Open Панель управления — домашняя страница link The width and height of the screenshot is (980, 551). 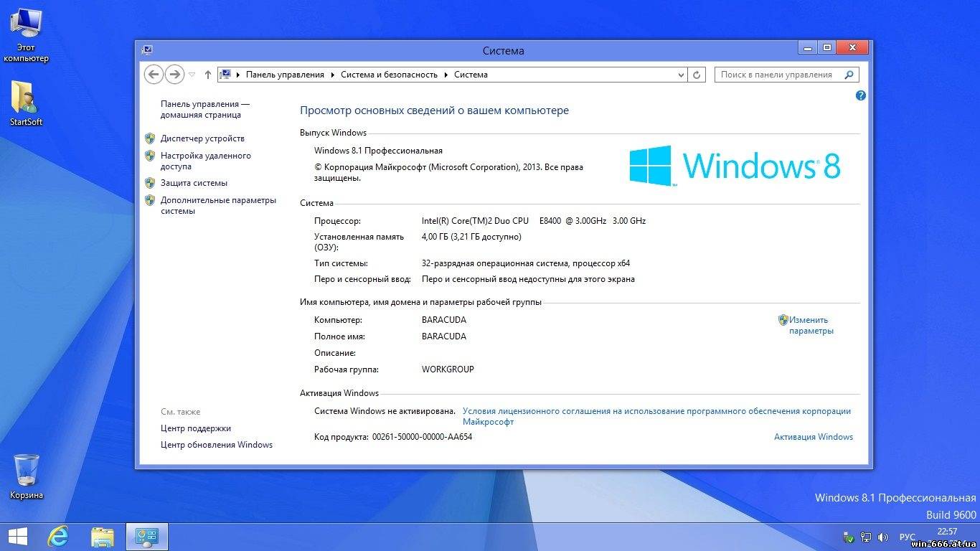[205, 109]
